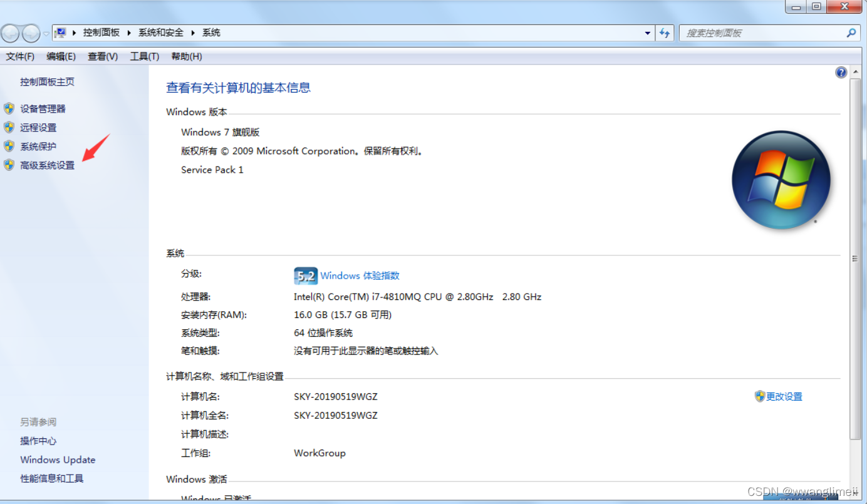This screenshot has height=504, width=867.
Task: Minimize the window
Action: 795,6
